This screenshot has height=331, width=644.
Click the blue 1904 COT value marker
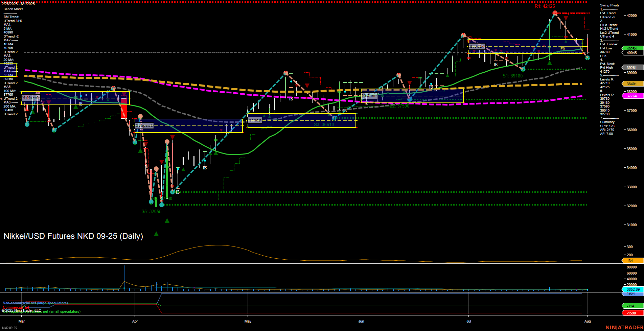point(632,294)
